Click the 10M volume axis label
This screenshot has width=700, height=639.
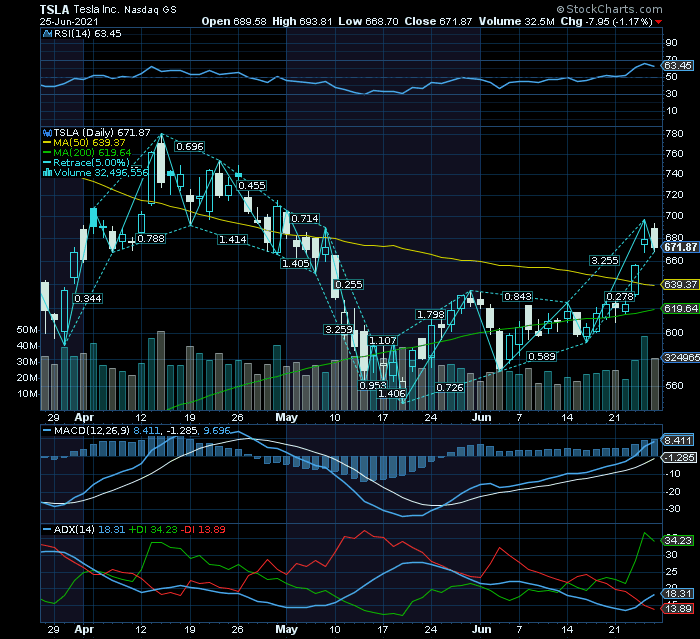click(27, 394)
